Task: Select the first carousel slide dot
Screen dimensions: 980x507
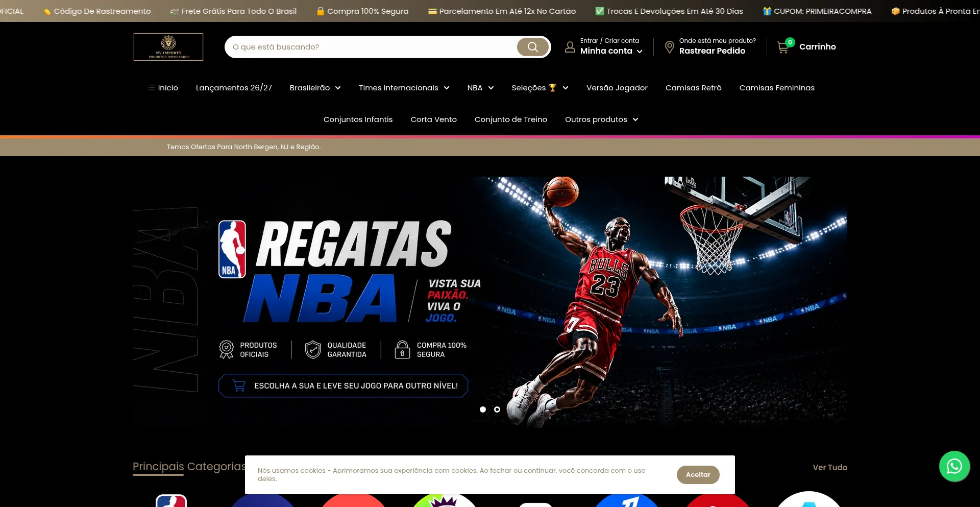Action: click(483, 409)
